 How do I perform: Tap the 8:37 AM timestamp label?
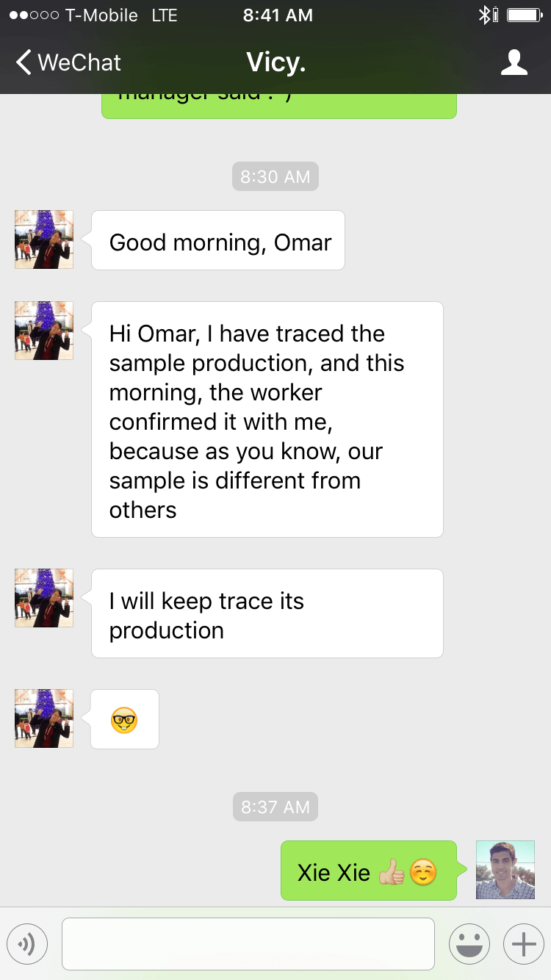(x=275, y=807)
